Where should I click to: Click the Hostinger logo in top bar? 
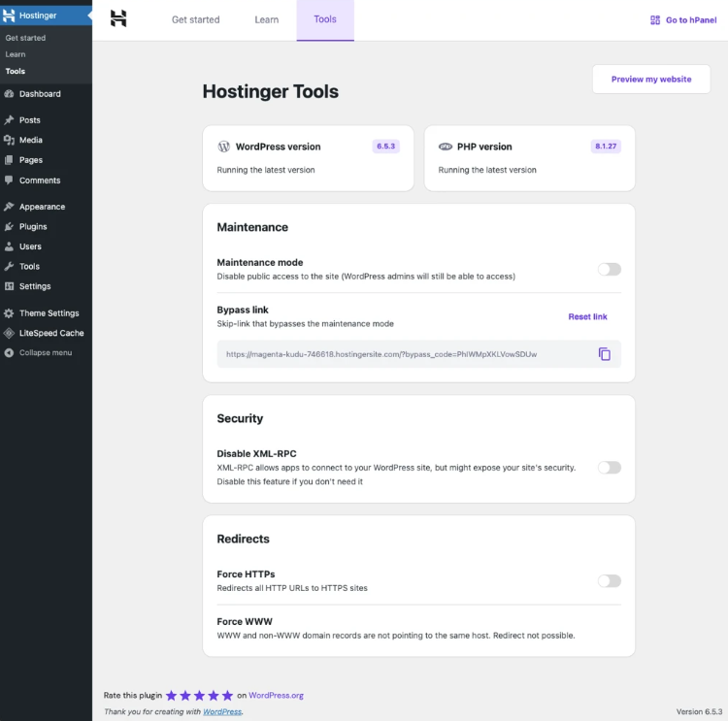(118, 18)
